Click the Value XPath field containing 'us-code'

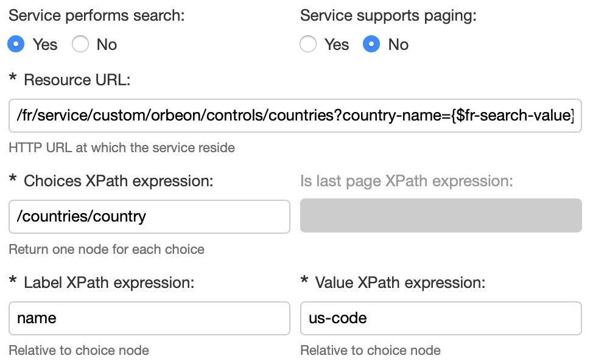point(441,318)
